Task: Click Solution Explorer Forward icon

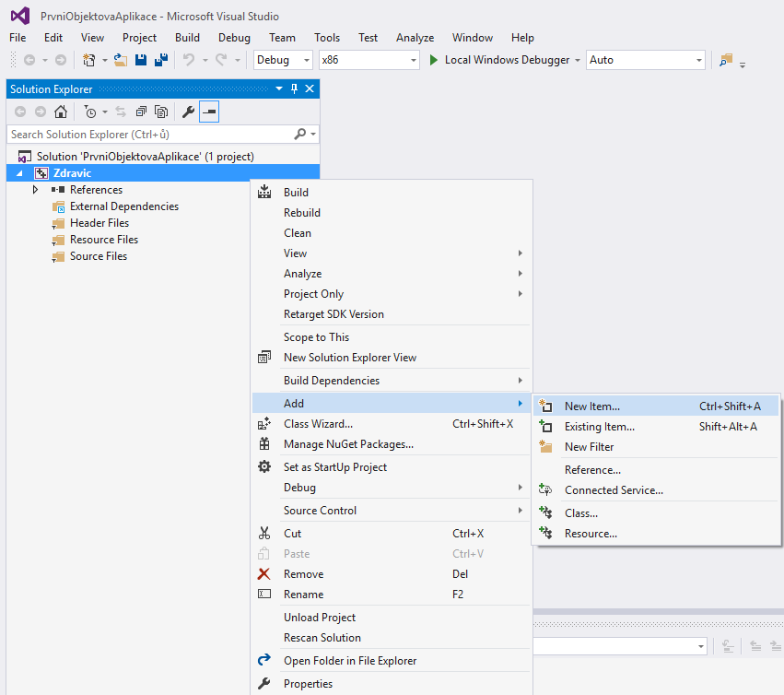Action: [41, 112]
